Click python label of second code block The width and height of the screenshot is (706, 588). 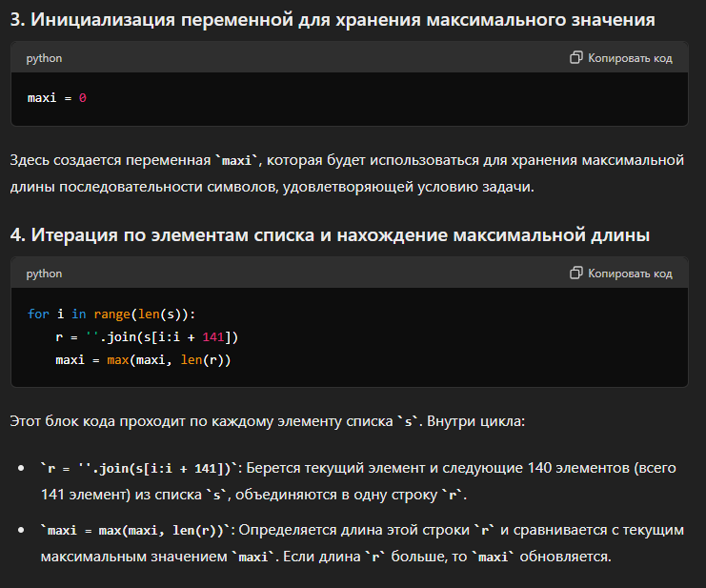[44, 274]
